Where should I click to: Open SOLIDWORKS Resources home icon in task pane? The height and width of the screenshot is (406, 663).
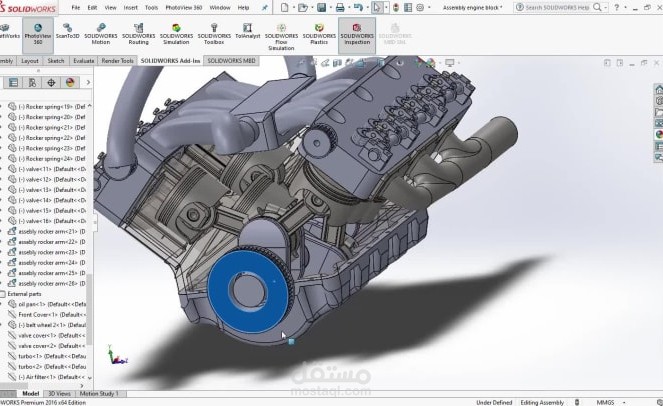pos(659,89)
